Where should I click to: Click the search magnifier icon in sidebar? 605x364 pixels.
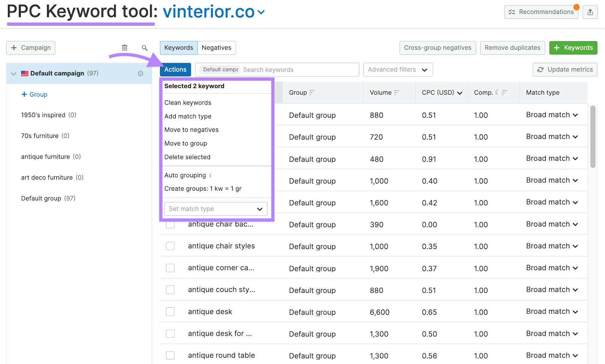[144, 48]
